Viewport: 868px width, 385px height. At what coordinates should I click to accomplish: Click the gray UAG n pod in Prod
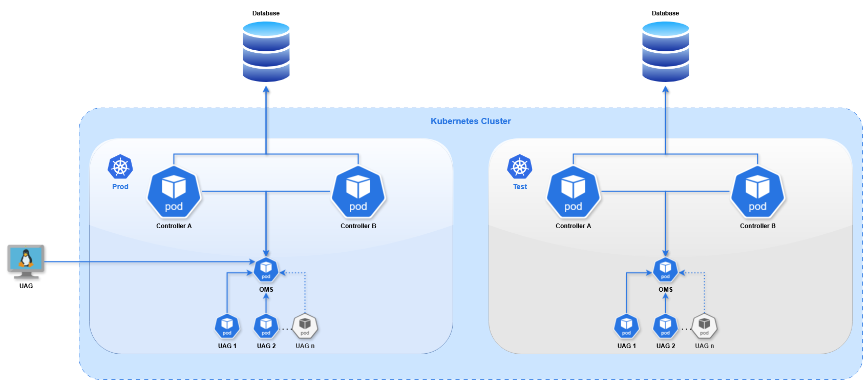tap(305, 326)
